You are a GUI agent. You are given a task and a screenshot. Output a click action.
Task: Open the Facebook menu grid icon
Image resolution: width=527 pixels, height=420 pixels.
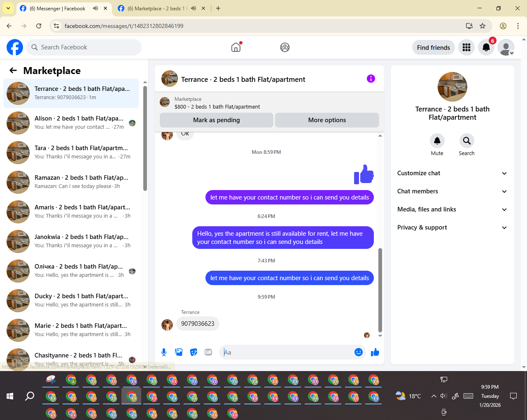(x=466, y=47)
